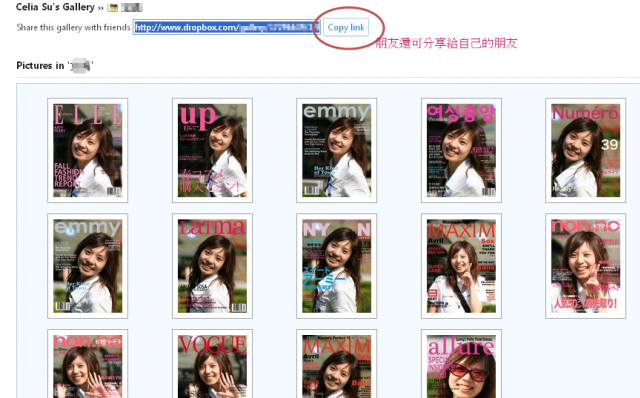
Task: Open the 'up' magazine cover thumbnail
Action: tap(212, 150)
